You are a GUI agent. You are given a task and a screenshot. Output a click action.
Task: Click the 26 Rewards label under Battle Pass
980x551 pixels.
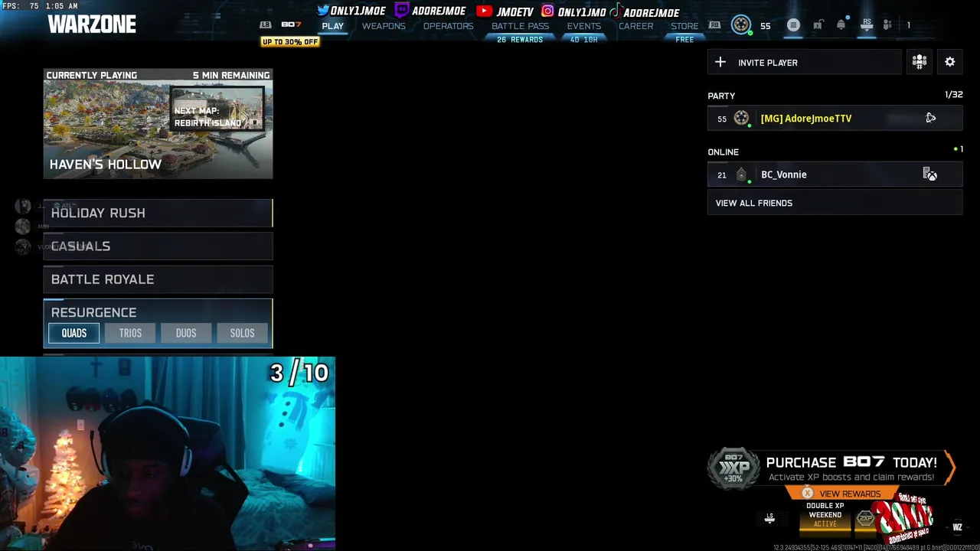(x=520, y=40)
